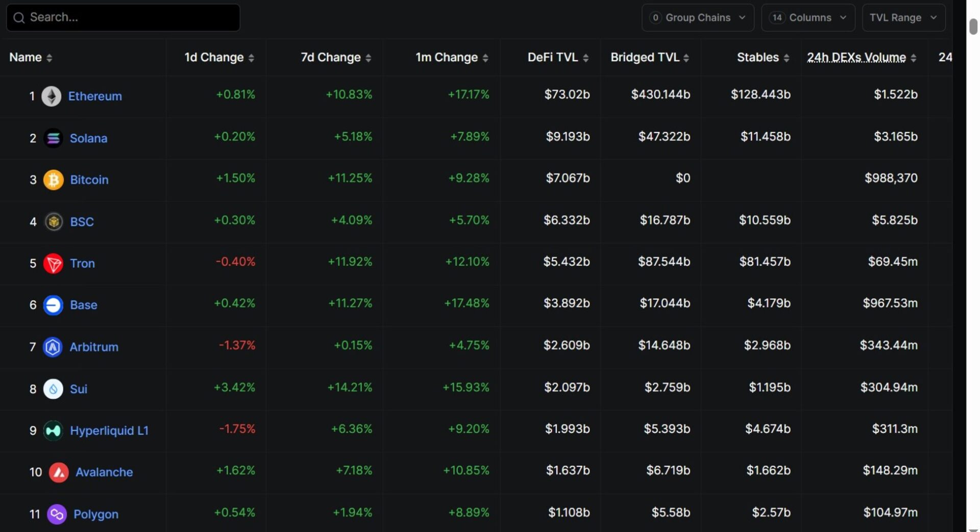Open the Tron chain link

82,263
